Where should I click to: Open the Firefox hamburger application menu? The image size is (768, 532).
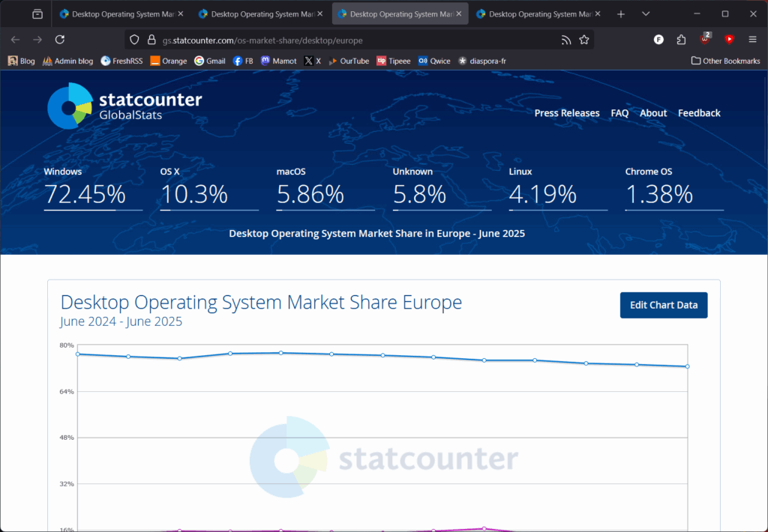coord(752,40)
